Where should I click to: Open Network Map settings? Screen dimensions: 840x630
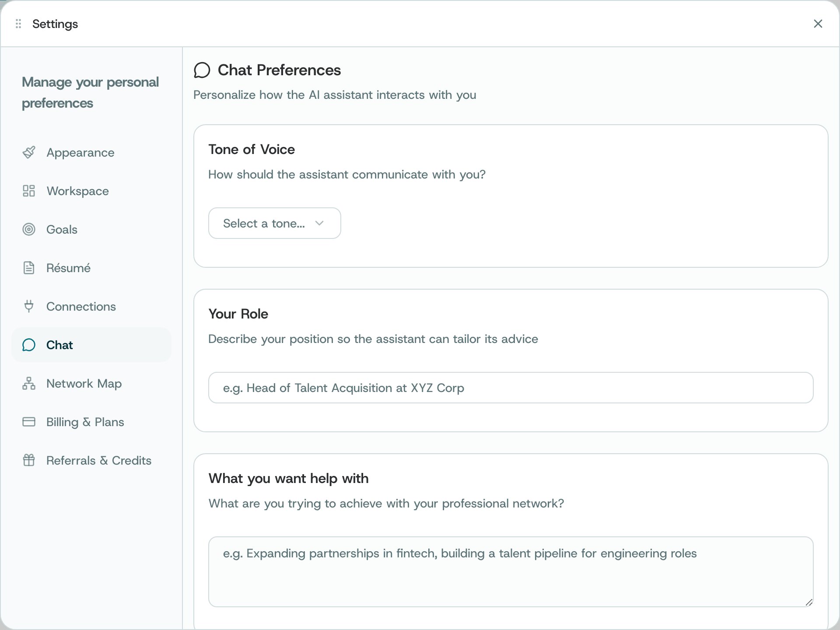[x=91, y=383]
